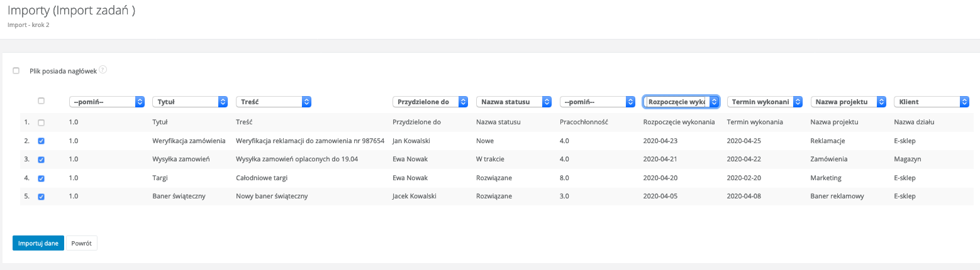The width and height of the screenshot is (980, 270).
Task: Uncheck the Wysyłka zamowień row checkbox
Action: [x=42, y=159]
